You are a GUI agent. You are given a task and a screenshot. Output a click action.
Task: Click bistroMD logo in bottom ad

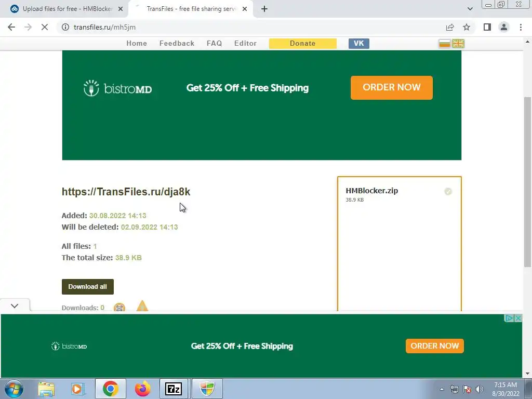69,347
